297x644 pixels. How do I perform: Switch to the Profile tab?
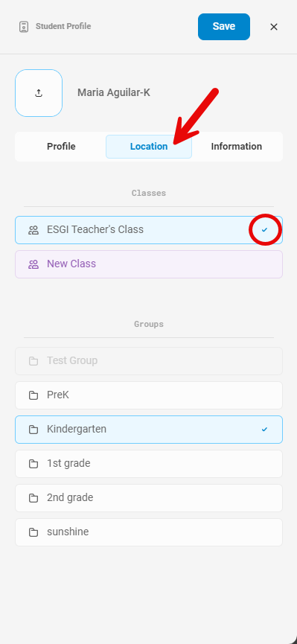pyautogui.click(x=61, y=147)
